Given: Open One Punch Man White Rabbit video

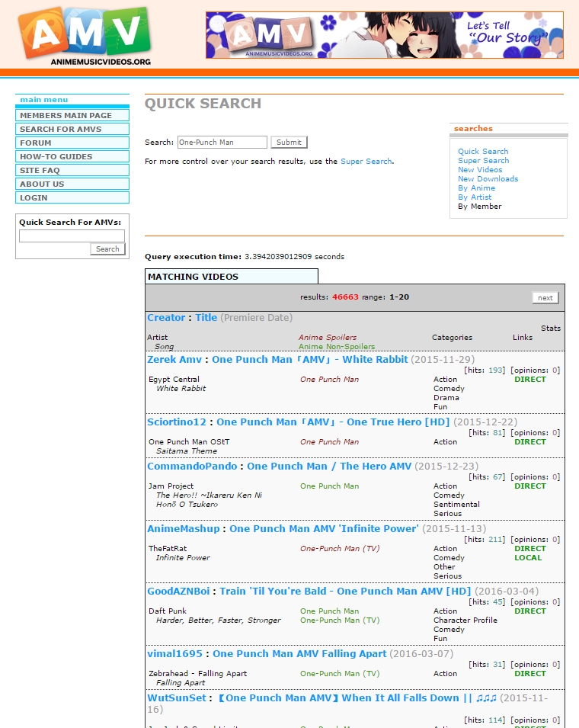Looking at the screenshot, I should (x=310, y=359).
